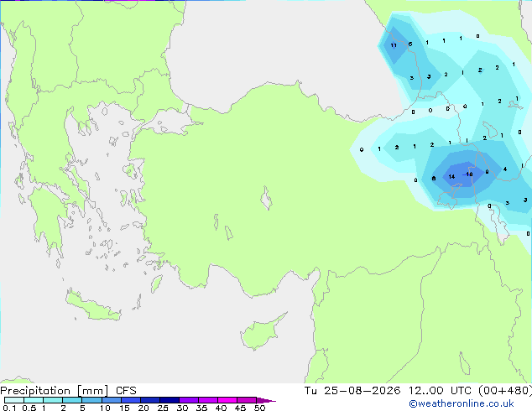Click the '9' value right of 18
Viewport: 532px width, 411px height.
tap(487, 172)
